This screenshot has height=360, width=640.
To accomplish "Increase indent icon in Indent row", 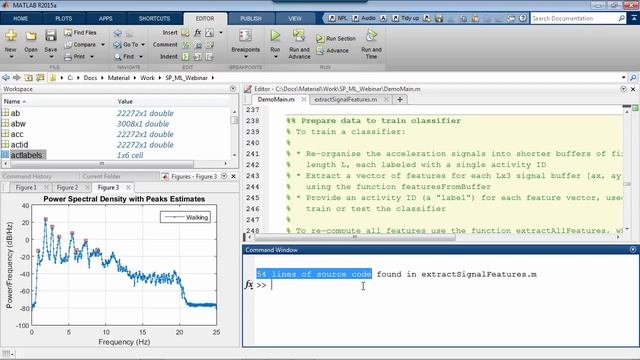I will point(198,57).
